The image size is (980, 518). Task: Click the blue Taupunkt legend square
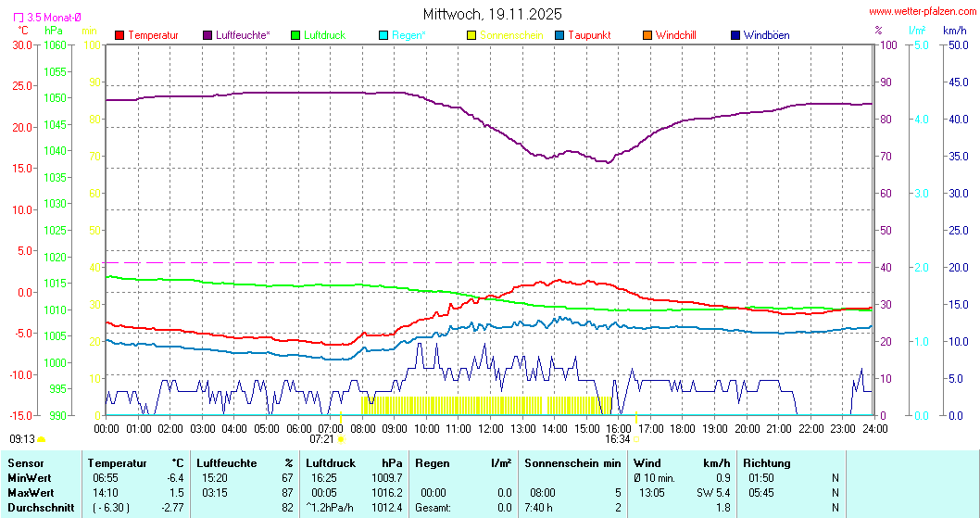[x=559, y=35]
